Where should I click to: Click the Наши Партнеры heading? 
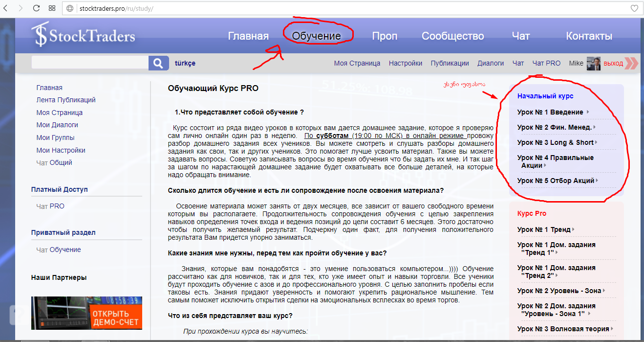tap(59, 277)
